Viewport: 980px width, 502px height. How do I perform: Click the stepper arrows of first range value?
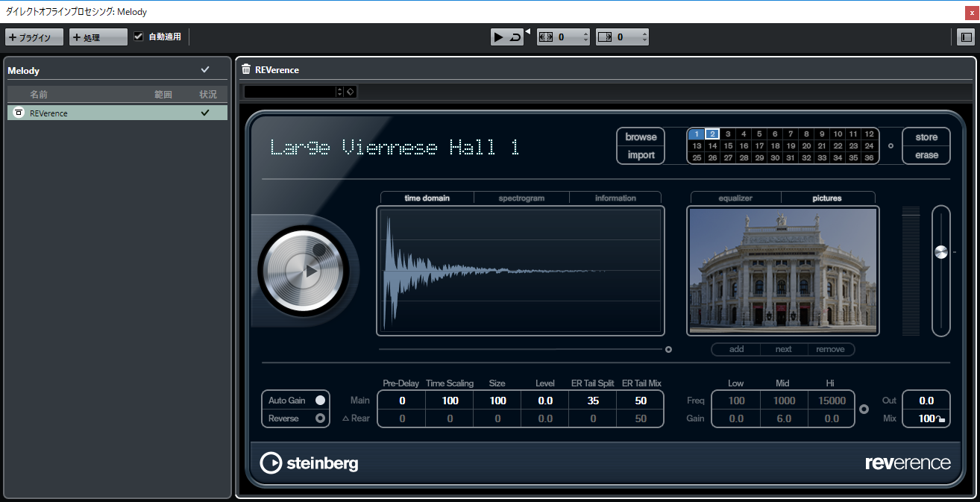point(585,37)
